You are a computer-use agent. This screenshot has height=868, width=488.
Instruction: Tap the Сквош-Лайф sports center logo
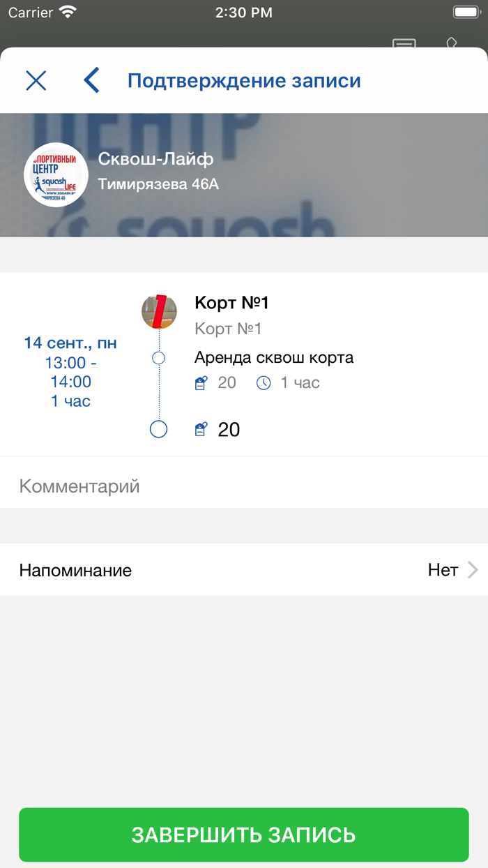tap(56, 175)
